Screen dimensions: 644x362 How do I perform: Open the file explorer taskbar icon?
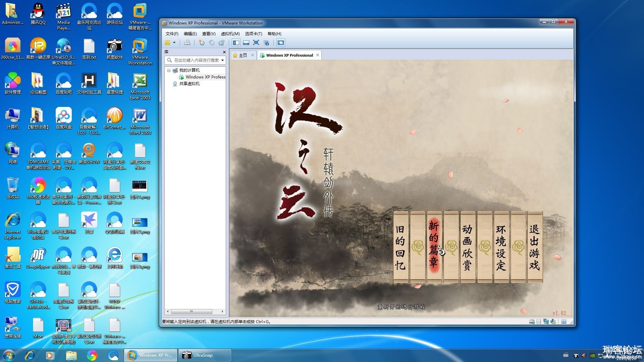(71, 355)
